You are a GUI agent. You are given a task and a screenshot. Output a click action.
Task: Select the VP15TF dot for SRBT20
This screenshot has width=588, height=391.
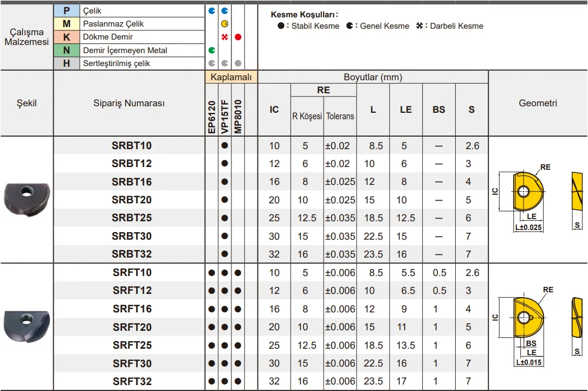tap(224, 200)
